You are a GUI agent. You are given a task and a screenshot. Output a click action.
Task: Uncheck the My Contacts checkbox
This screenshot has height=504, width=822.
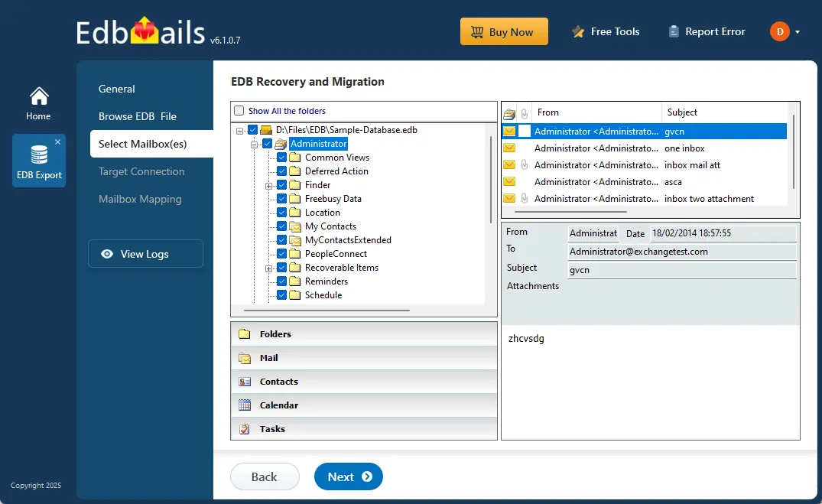click(281, 226)
